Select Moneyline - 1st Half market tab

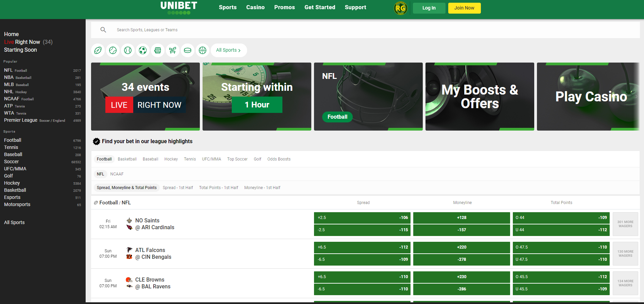point(262,188)
